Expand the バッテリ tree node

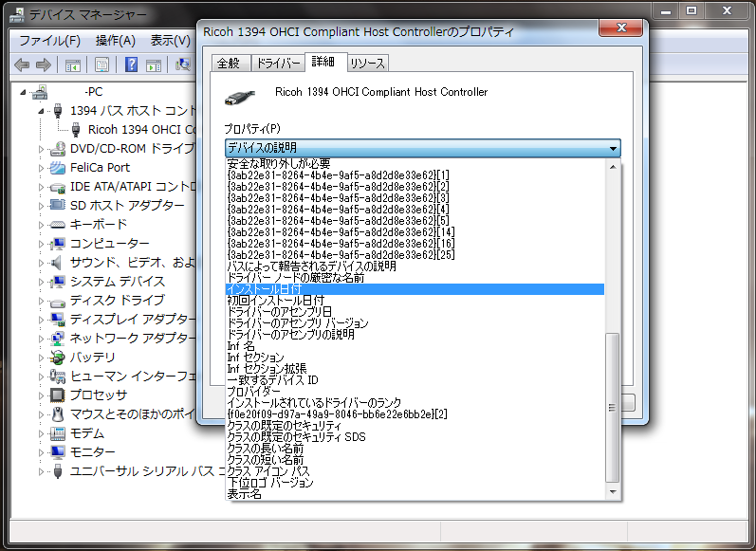coord(41,358)
